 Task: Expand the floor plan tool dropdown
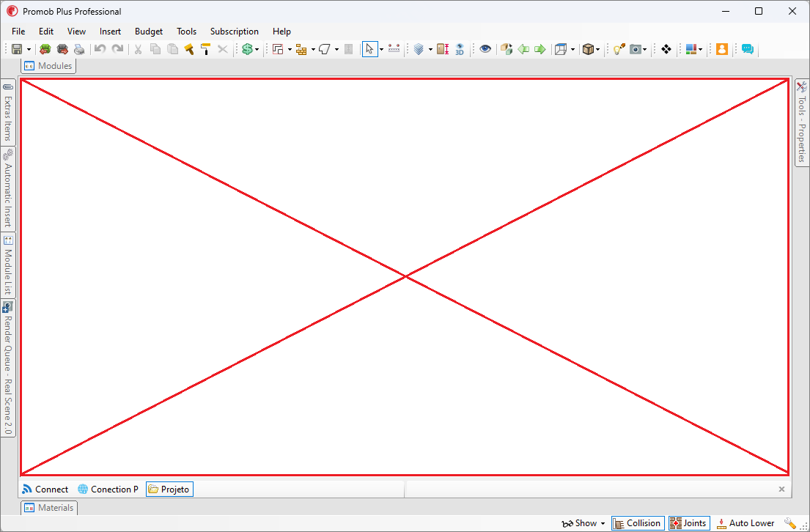[x=290, y=50]
